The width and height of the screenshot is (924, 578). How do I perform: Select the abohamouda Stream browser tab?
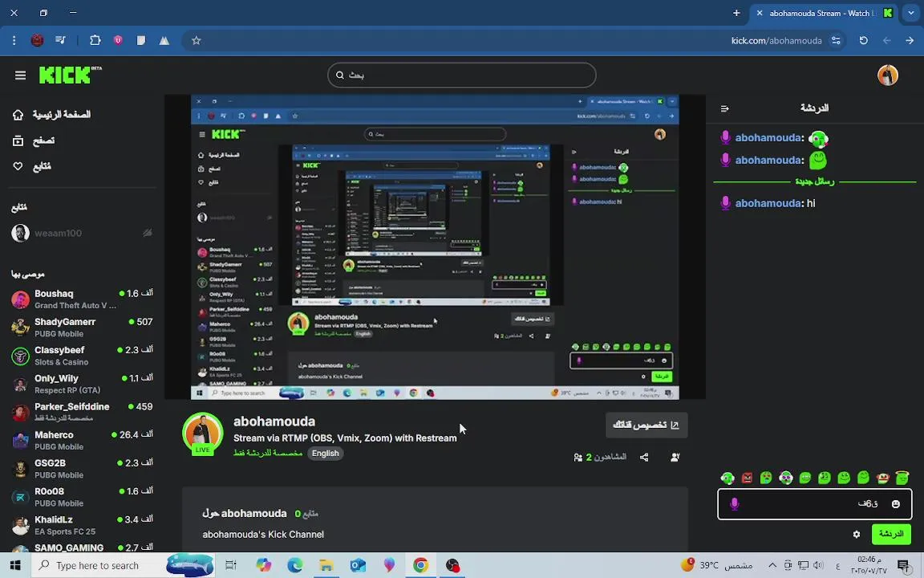coord(825,13)
